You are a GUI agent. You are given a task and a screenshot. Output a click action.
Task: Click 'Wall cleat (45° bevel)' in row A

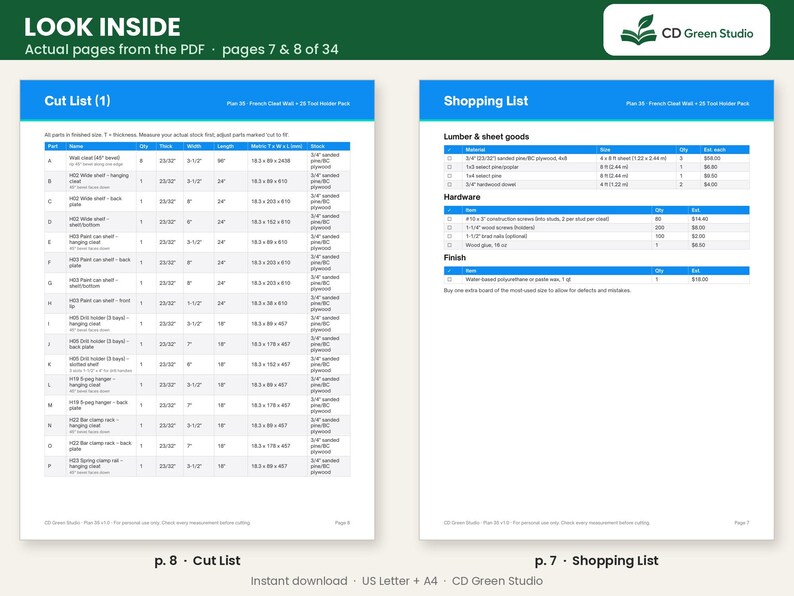pyautogui.click(x=94, y=158)
